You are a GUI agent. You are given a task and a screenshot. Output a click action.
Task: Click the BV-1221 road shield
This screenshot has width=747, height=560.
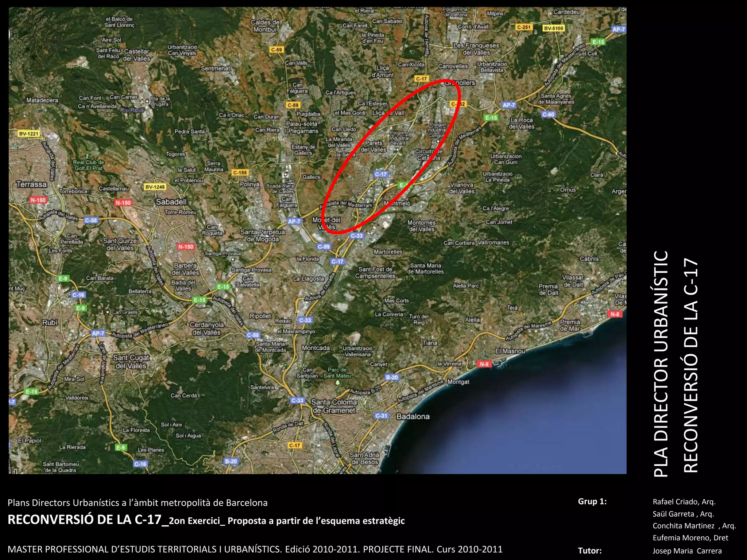[28, 134]
